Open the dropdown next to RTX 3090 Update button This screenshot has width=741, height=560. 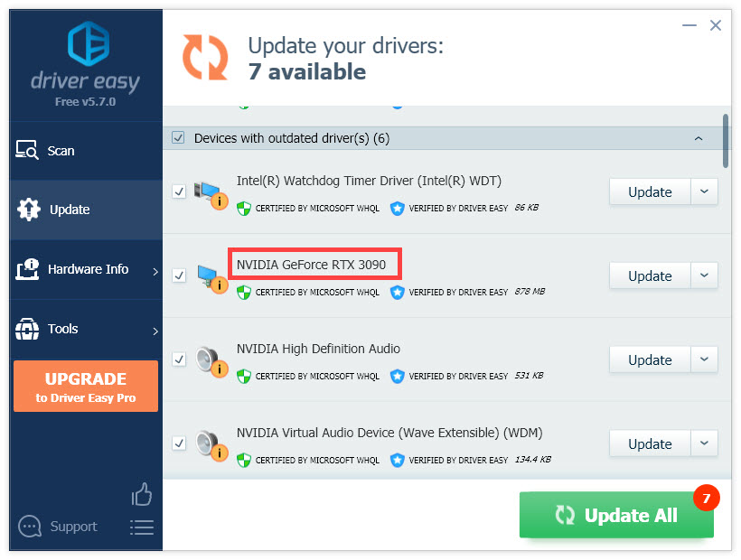point(704,275)
